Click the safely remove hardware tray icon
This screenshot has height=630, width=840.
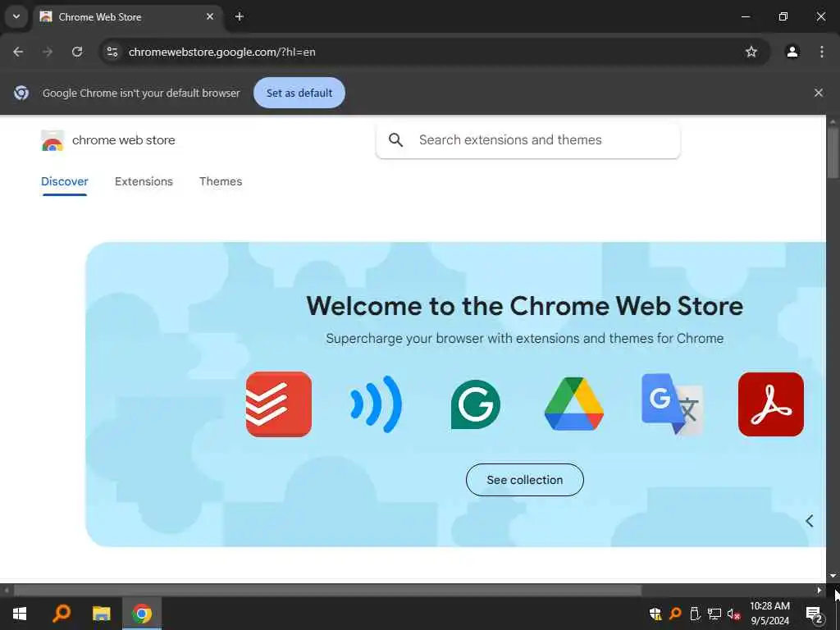[x=695, y=614]
